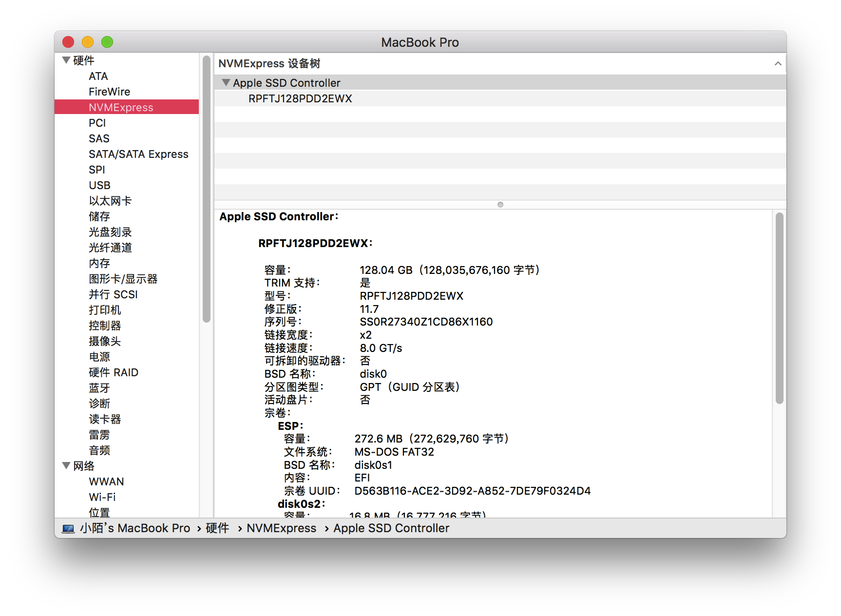Click the ESP BSD name disk0s1
The width and height of the screenshot is (841, 616).
[373, 465]
